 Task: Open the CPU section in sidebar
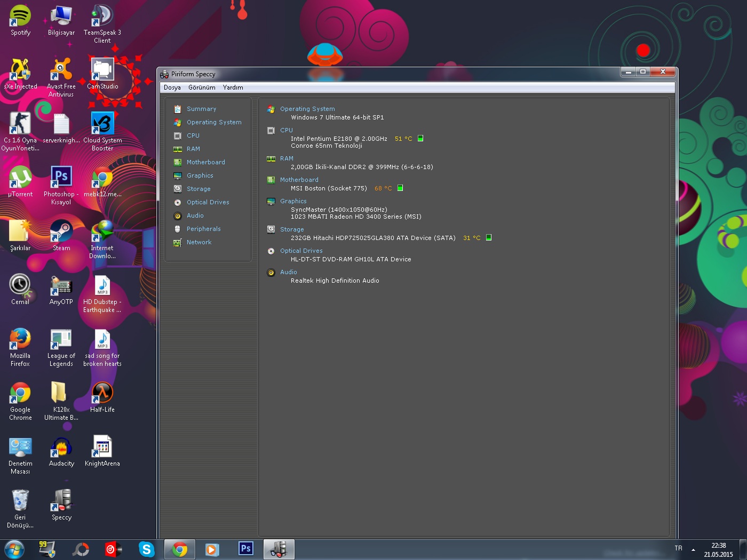(193, 135)
